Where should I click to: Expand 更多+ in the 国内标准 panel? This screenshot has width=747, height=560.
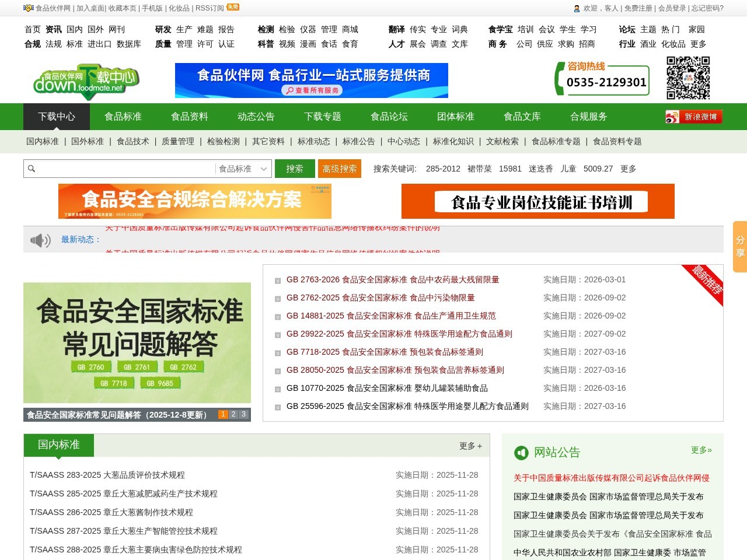470,446
